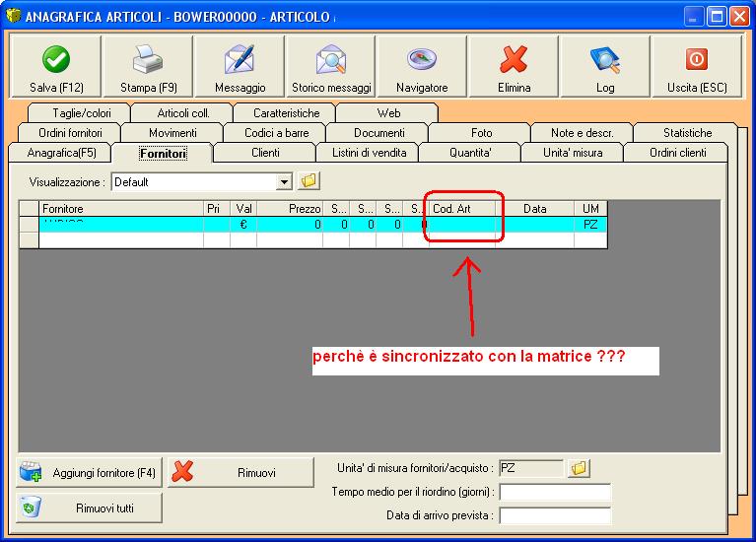Select the Unita' misura tab
756x542 pixels.
(x=573, y=153)
